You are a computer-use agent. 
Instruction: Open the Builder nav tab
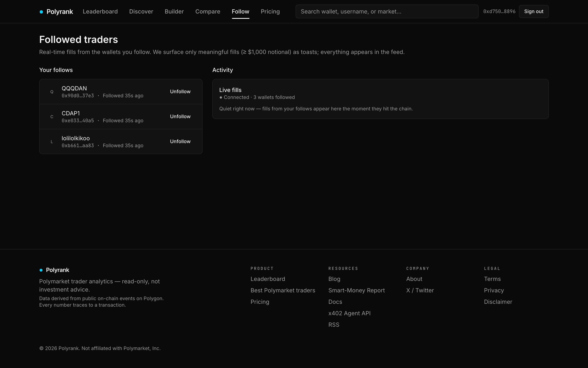pyautogui.click(x=174, y=11)
